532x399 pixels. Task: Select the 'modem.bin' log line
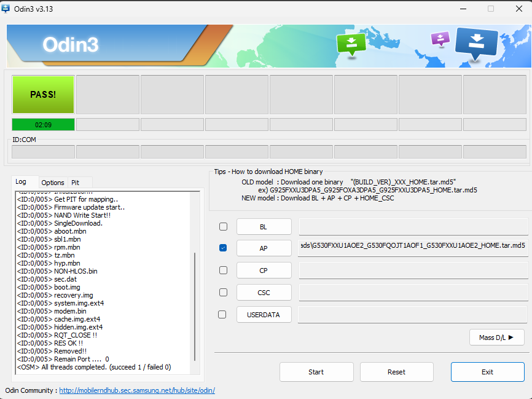(52, 311)
